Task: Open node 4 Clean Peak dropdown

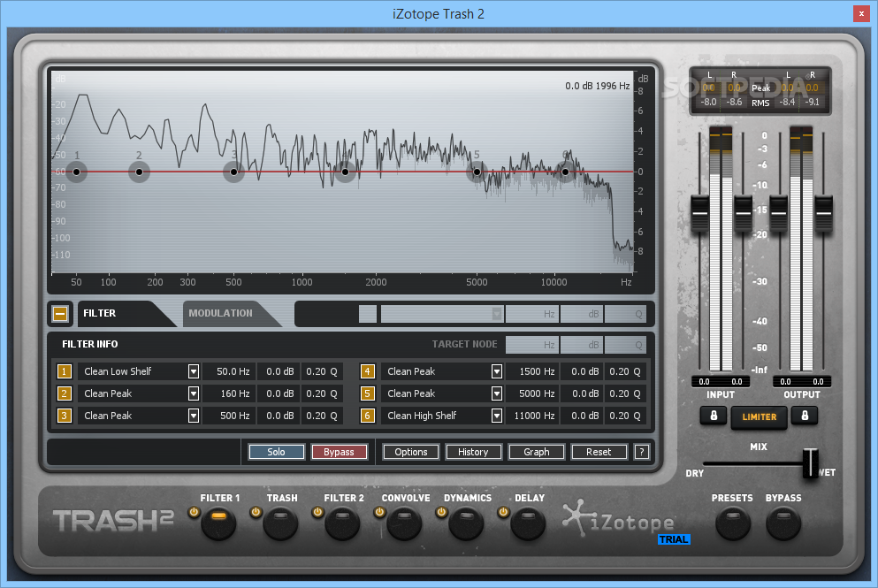Action: coord(497,371)
